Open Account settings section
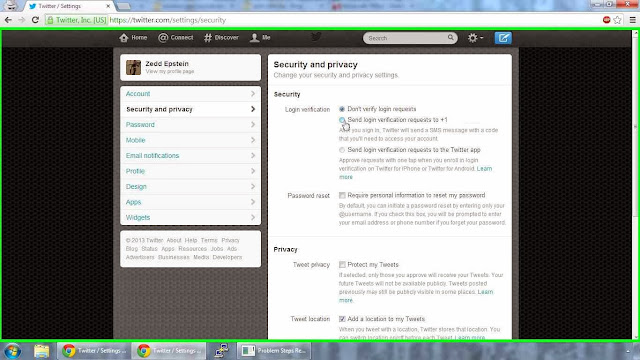This screenshot has height=360, width=640. [191, 94]
